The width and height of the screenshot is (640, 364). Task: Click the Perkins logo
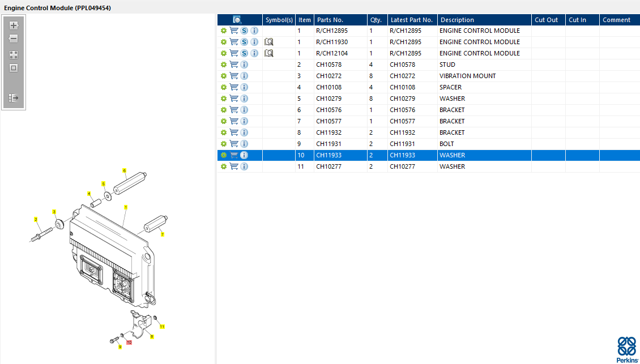pyautogui.click(x=627, y=349)
